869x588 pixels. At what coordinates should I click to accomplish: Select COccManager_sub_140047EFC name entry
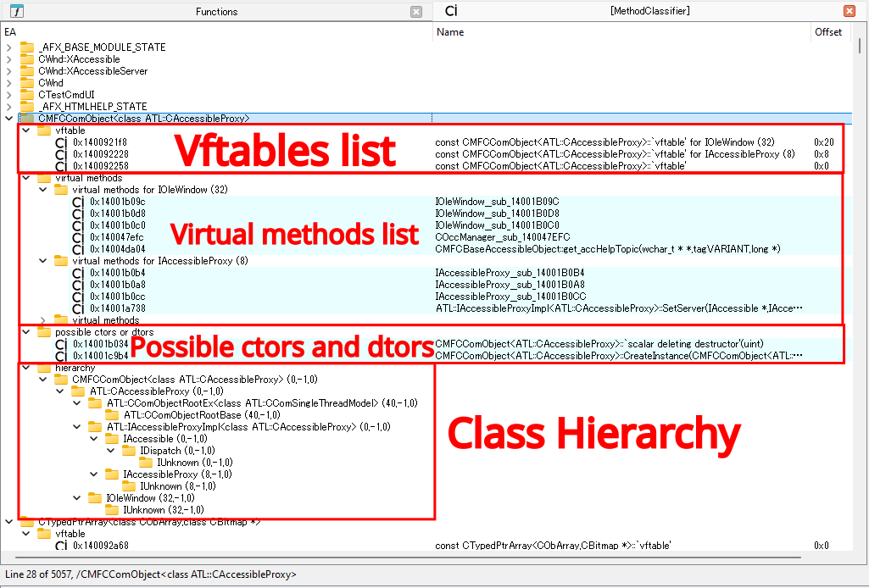(503, 237)
